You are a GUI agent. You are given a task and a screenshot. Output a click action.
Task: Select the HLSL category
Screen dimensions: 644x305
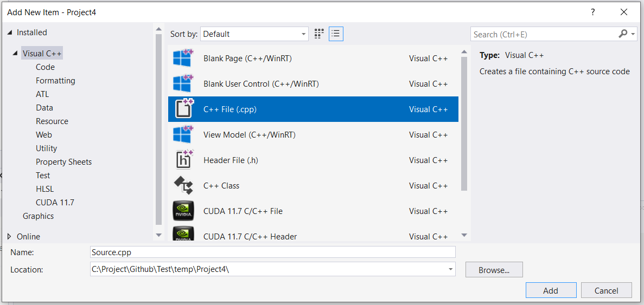(45, 189)
